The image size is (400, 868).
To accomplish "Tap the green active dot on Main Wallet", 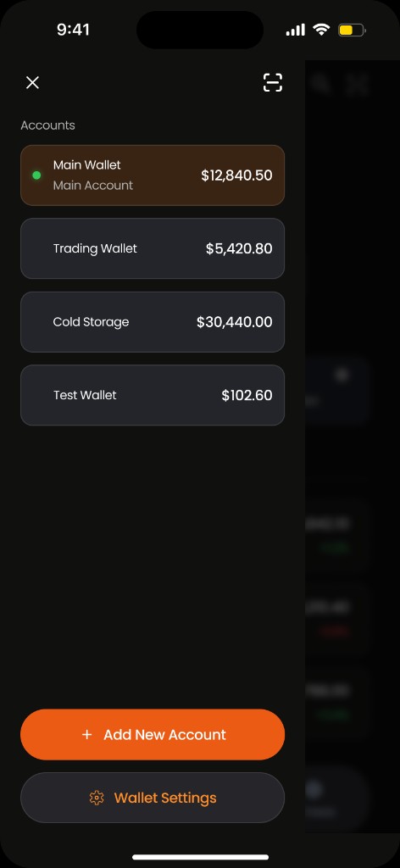I will click(36, 175).
